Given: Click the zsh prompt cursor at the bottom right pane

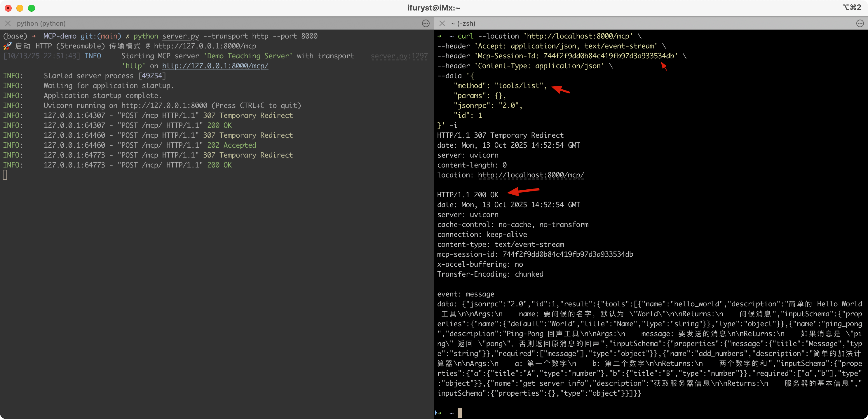Looking at the screenshot, I should [460, 413].
